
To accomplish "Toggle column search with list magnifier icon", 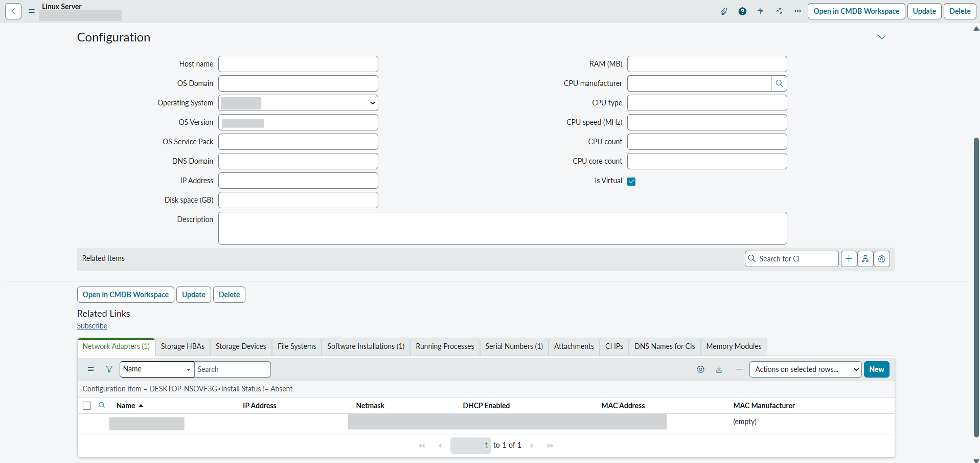I will (x=102, y=405).
